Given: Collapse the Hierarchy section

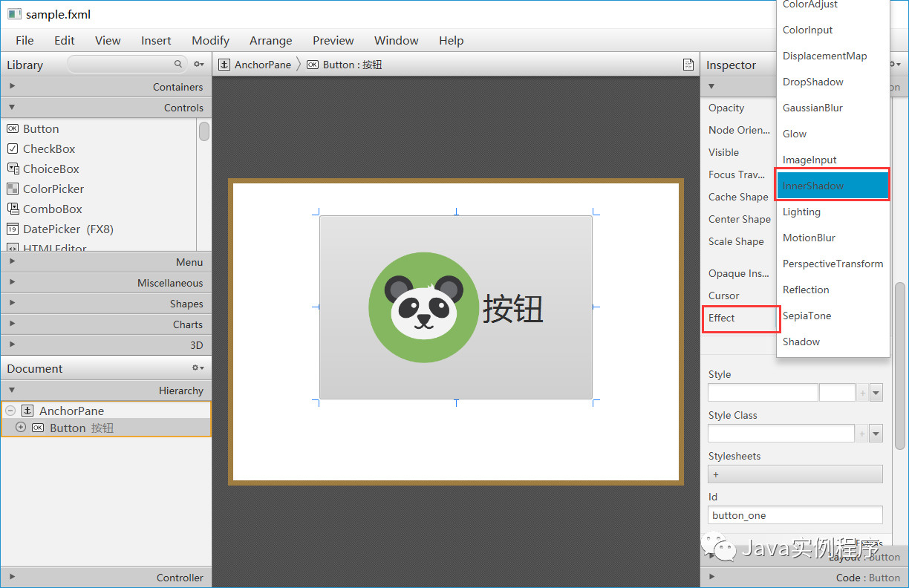Looking at the screenshot, I should click(12, 390).
